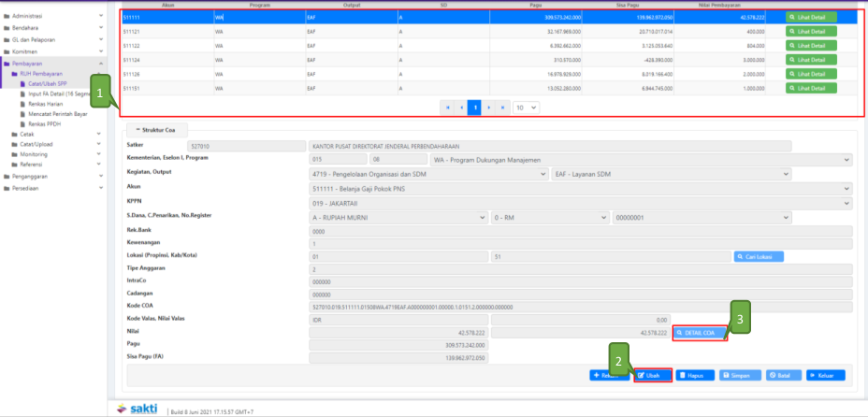
Task: Go to the next results page
Action: 488,108
